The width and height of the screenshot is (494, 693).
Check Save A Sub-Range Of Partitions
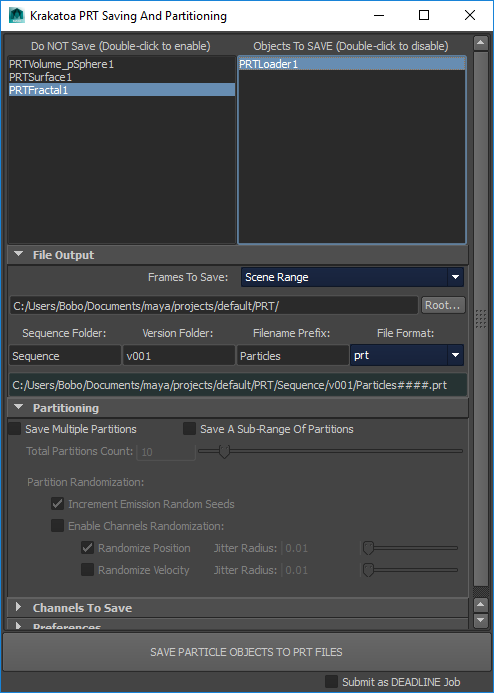190,429
